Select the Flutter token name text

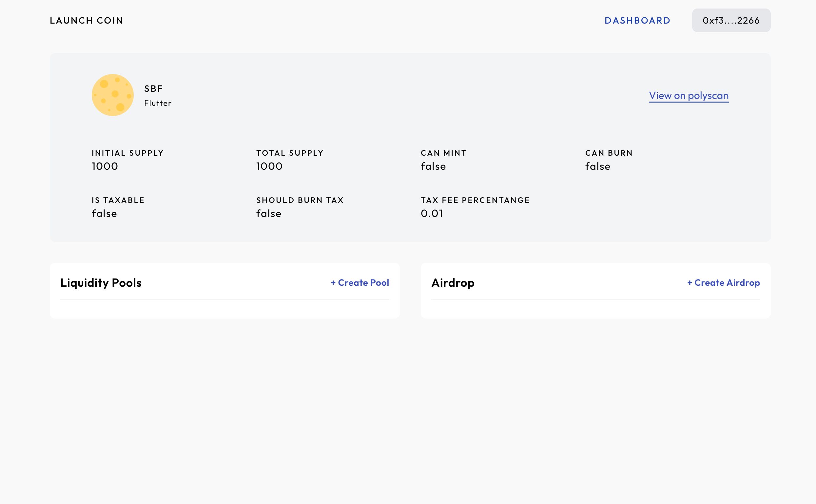pyautogui.click(x=158, y=103)
